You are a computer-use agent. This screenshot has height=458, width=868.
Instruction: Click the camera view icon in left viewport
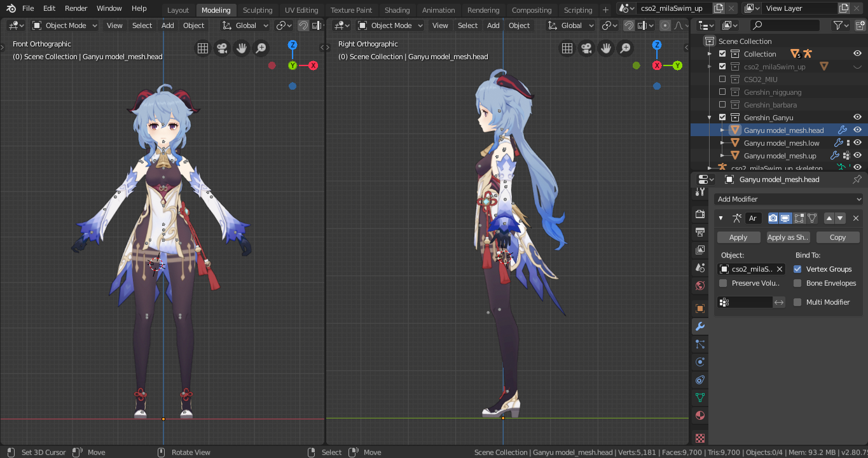click(222, 48)
